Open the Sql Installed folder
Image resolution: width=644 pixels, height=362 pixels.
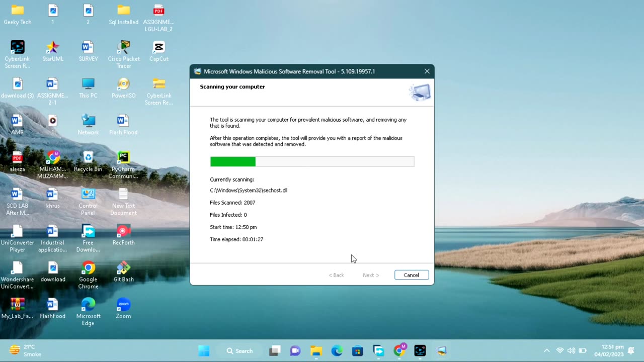[x=123, y=15]
